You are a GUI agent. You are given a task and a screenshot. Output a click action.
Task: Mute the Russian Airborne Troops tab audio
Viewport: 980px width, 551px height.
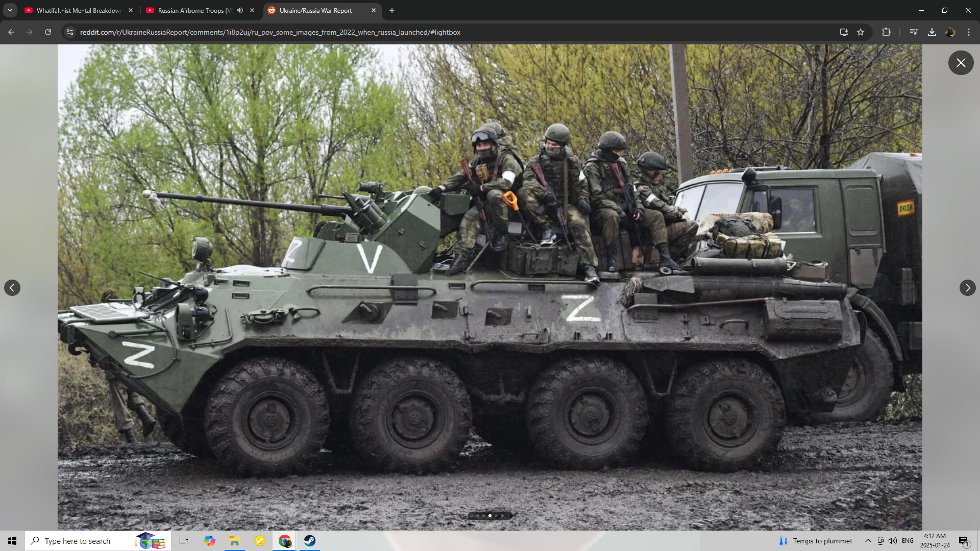pyautogui.click(x=240, y=10)
